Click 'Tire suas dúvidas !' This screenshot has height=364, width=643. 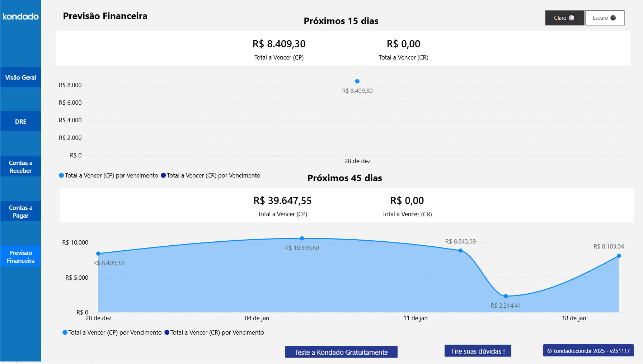point(478,351)
